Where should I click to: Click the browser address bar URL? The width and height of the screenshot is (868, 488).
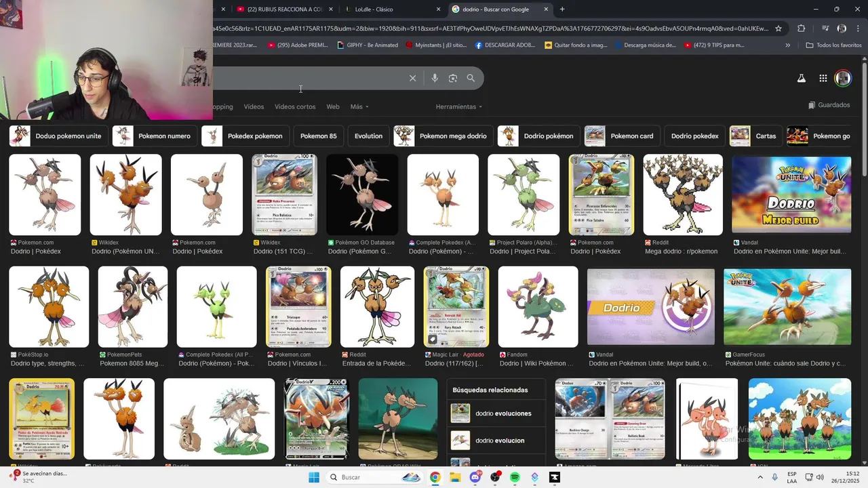pos(490,28)
